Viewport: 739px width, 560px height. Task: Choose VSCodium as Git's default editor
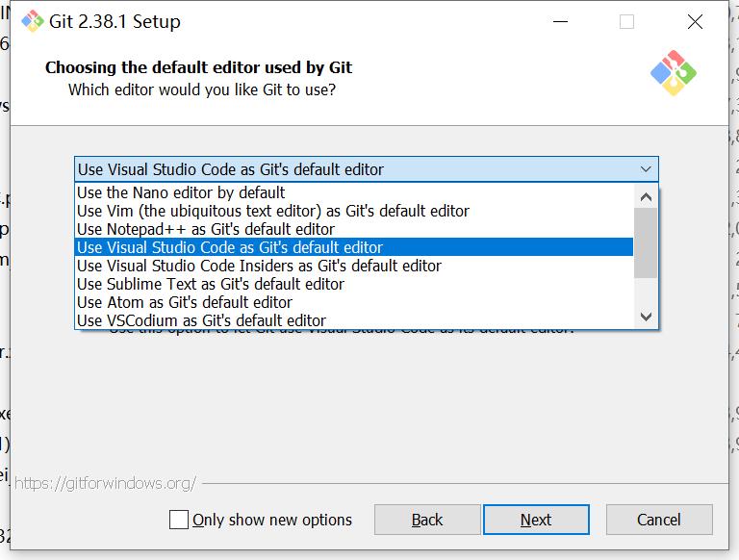click(x=353, y=320)
